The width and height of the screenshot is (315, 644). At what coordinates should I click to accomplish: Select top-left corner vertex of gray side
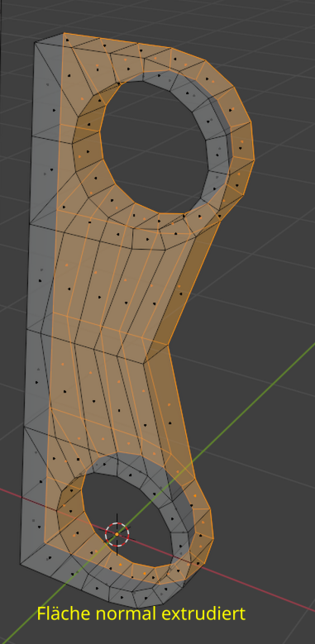[x=36, y=43]
